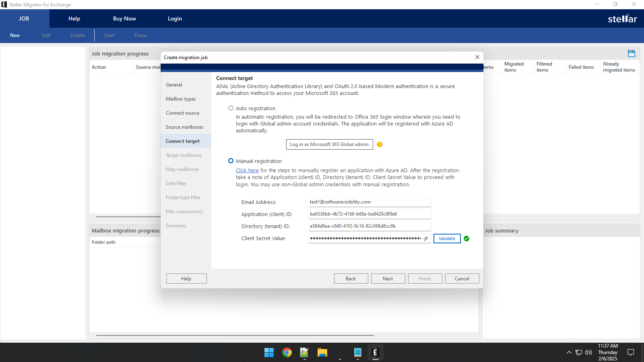Open the Buy Now tab
This screenshot has height=362, width=644.
click(124, 19)
